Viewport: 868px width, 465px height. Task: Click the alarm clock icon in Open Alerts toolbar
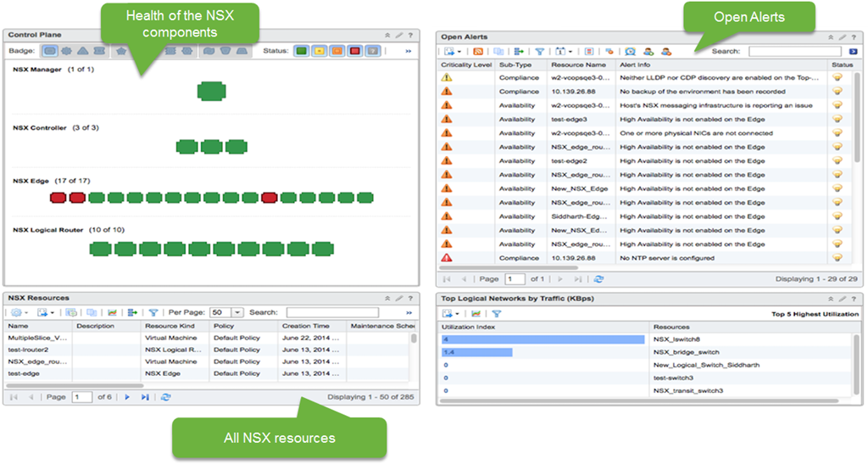point(631,52)
